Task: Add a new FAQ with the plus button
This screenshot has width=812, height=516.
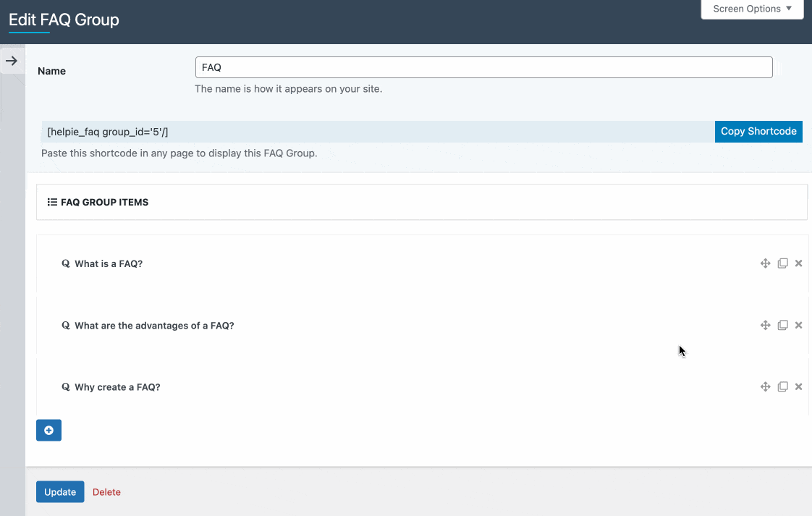Action: point(48,430)
